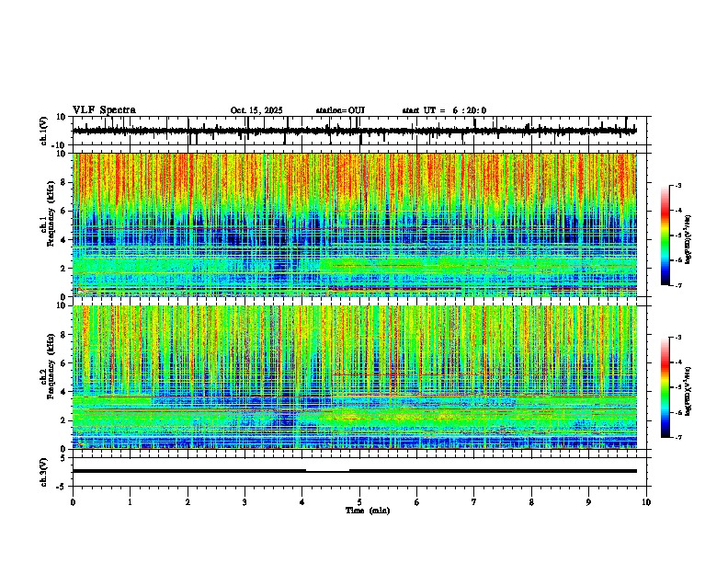Click the ch.1 spectrogram color scale bar
Screen dimensions: 728x563
tap(665, 236)
